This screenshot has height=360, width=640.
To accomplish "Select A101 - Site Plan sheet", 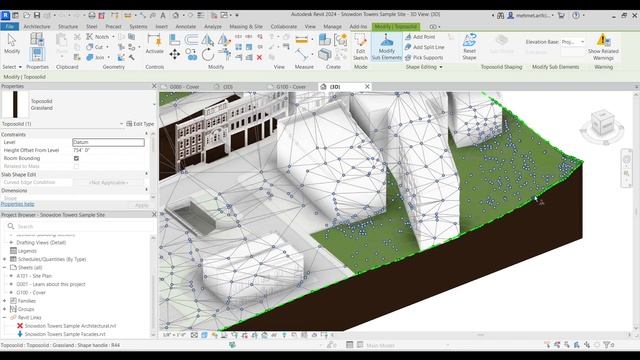I will coord(34,276).
